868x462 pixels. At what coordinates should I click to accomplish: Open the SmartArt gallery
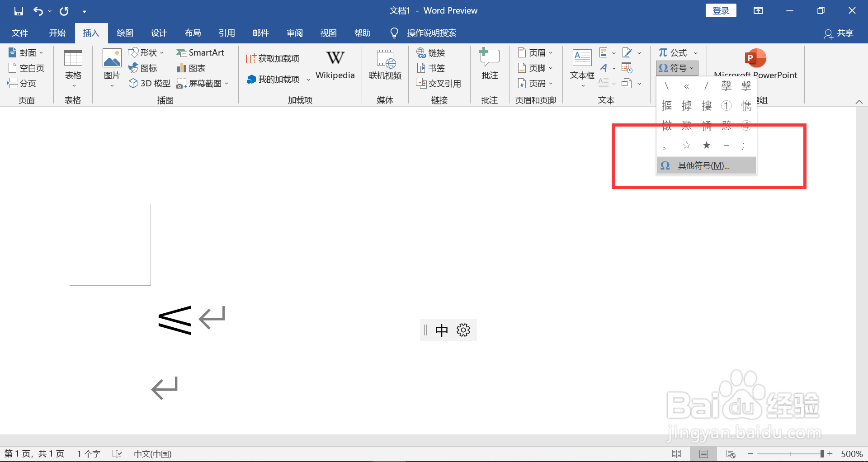point(201,52)
